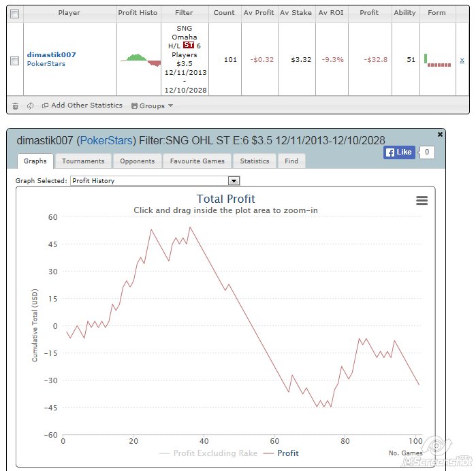Sort by Av Stake column header
This screenshot has height=471, width=476.
click(x=296, y=13)
